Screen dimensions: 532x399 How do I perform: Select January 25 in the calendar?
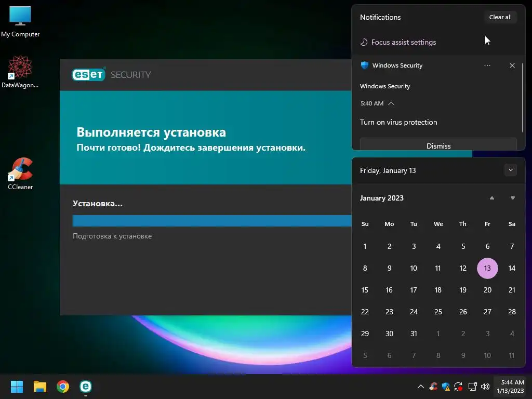tap(438, 312)
